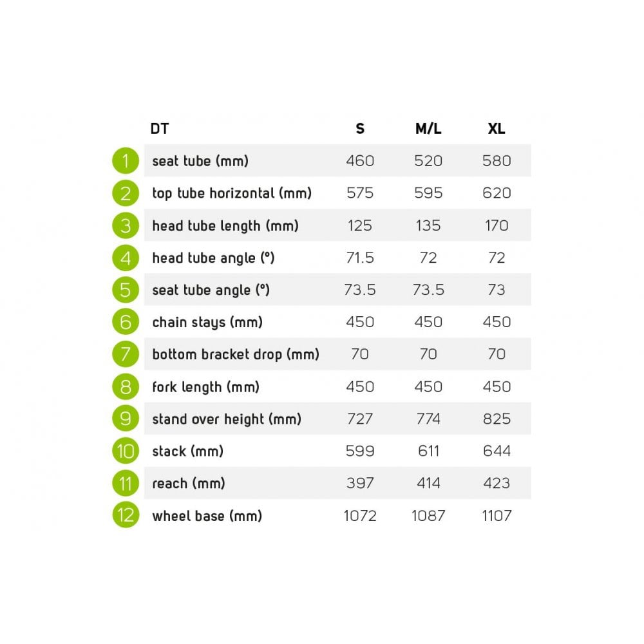Click the DT header label

pyautogui.click(x=159, y=129)
